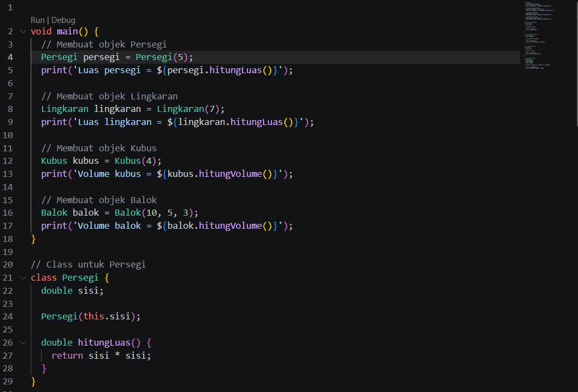Click the 'Balok(10, 5, 3)' constructor call
The image size is (578, 392).
coord(154,212)
